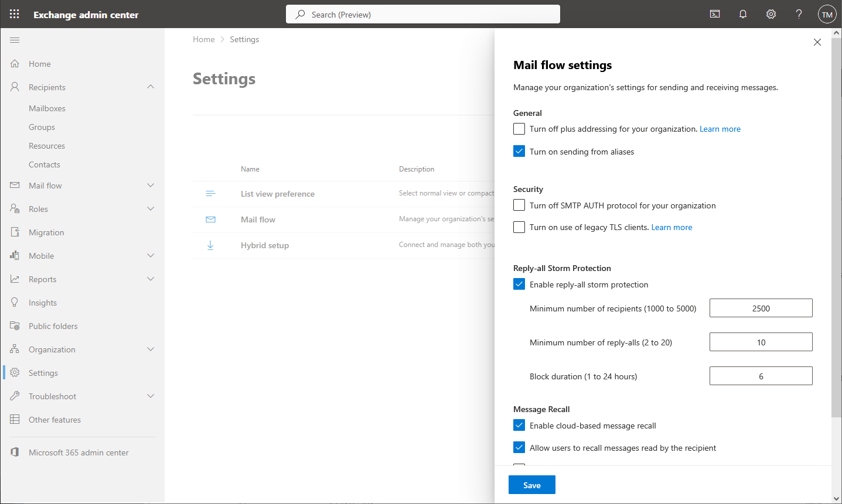Viewport: 842px width, 504px height.
Task: Check Turn off plus addressing checkbox
Action: point(519,129)
